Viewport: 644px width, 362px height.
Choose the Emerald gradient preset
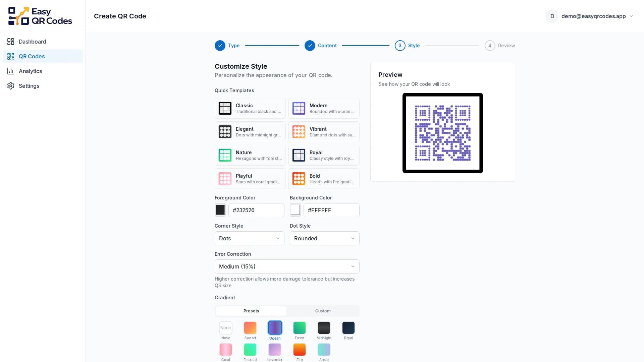[250, 350]
